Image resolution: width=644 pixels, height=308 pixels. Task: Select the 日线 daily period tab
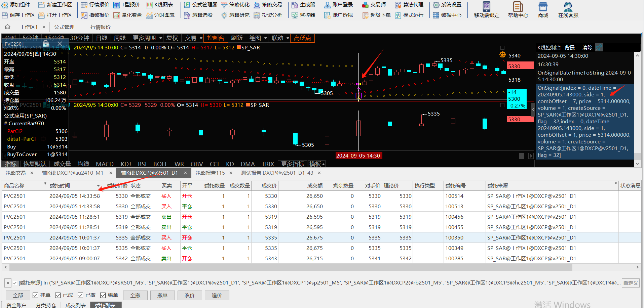point(102,38)
